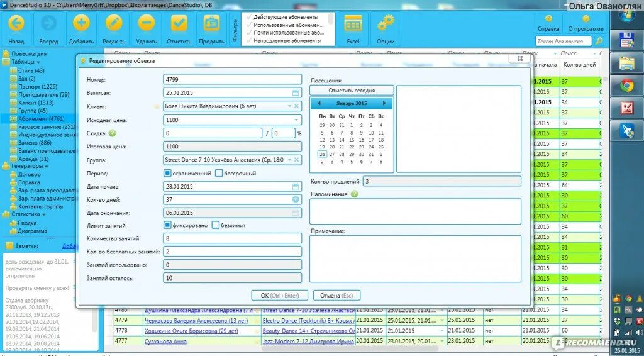
Task: Clear the Группа field with the X icon
Action: pyautogui.click(x=297, y=159)
